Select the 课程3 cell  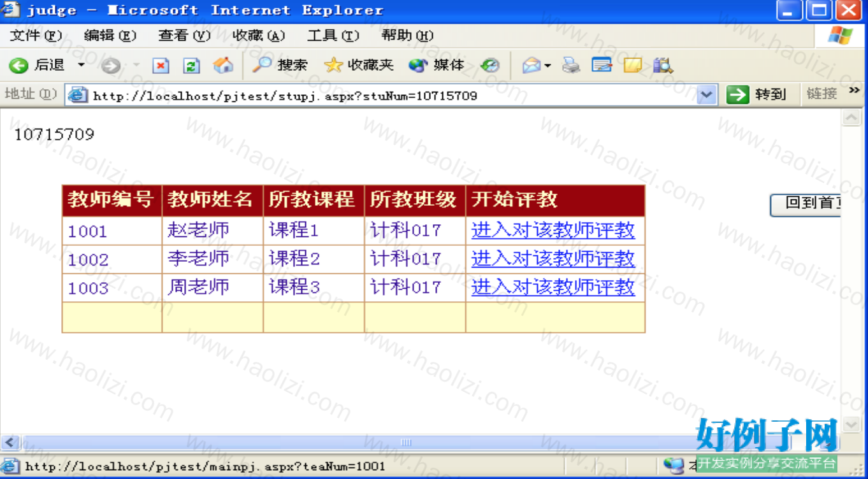314,288
